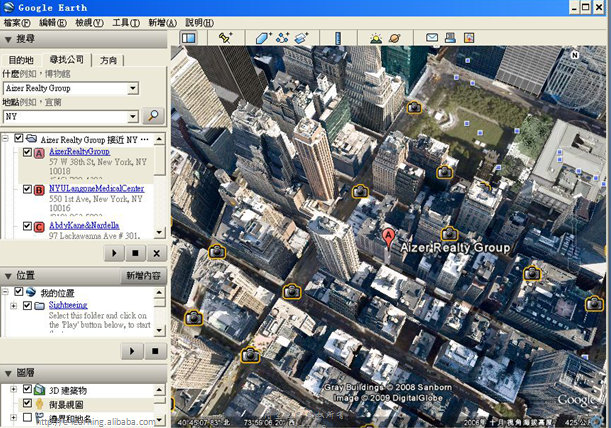Collapse the search results tree node
Screen dimensions: 611x428
click(x=5, y=138)
